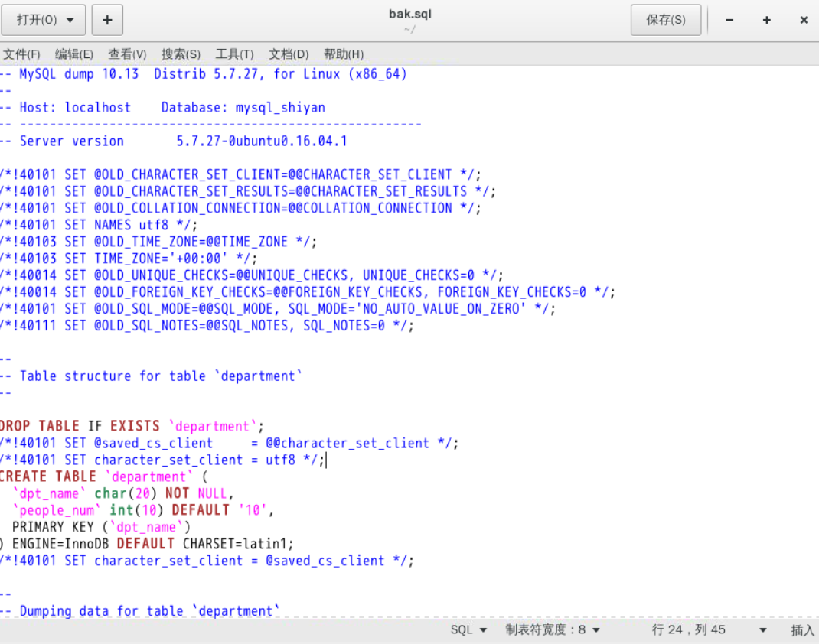Open the 行 24, 列 45 position dropdown
819x644 pixels.
pos(709,630)
